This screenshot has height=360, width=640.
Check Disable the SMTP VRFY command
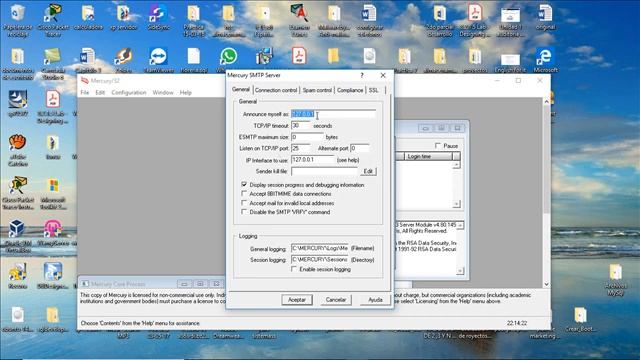244,212
